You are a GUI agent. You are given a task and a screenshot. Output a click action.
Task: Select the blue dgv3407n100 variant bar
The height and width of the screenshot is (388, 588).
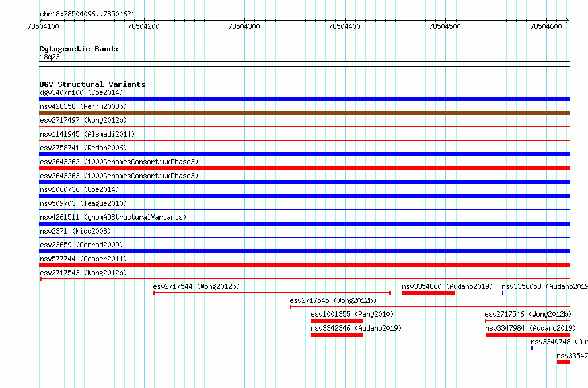pos(304,99)
